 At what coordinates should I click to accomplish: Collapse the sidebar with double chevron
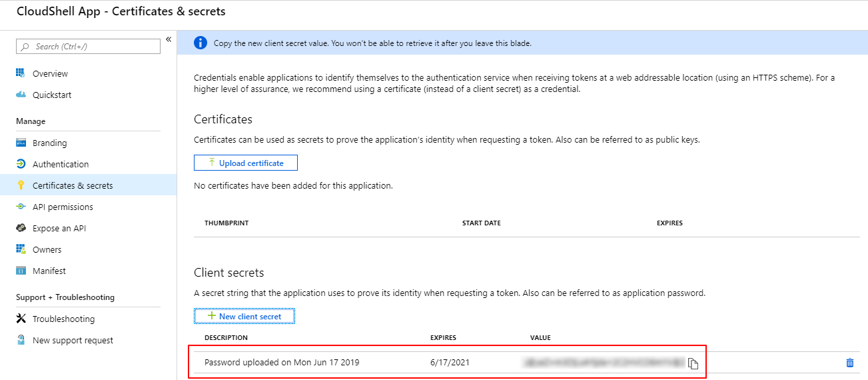click(169, 39)
